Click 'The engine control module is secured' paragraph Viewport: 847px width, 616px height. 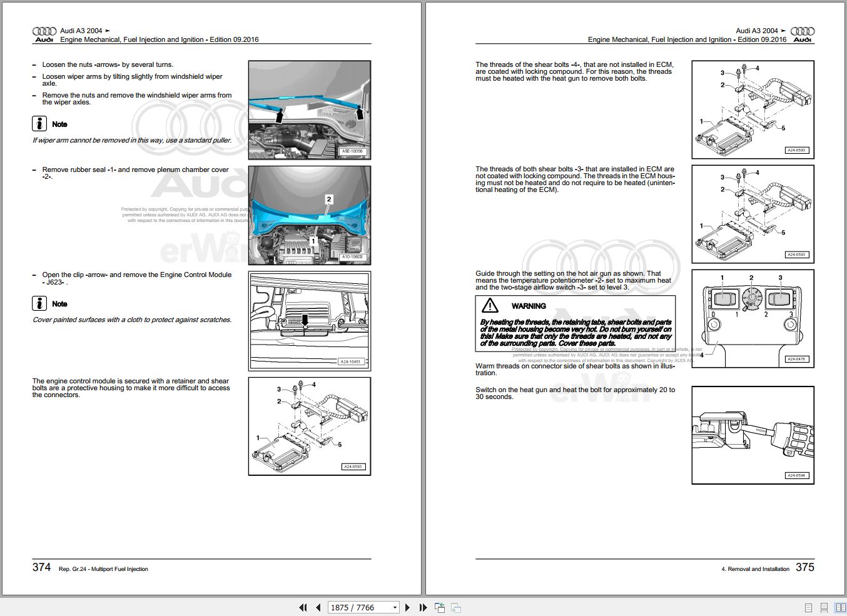[x=131, y=388]
